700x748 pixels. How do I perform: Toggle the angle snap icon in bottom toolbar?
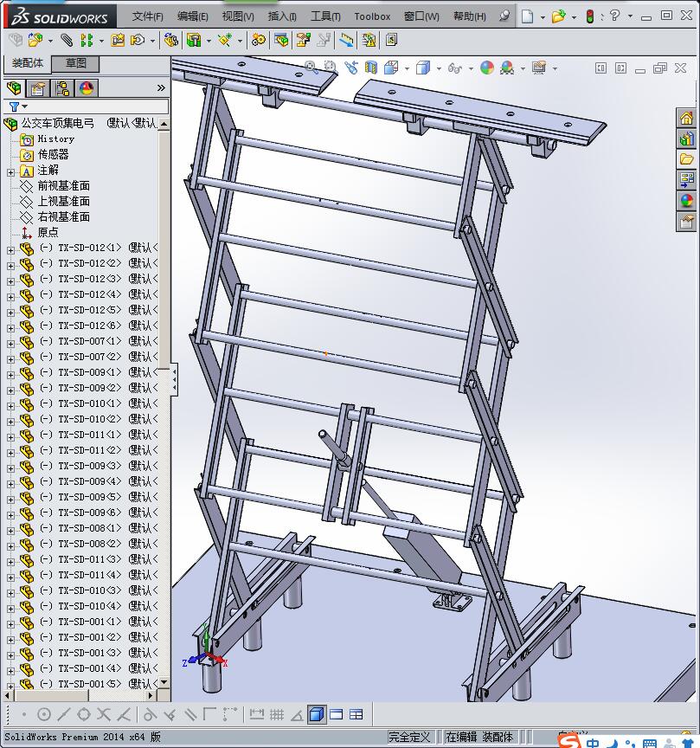297,714
